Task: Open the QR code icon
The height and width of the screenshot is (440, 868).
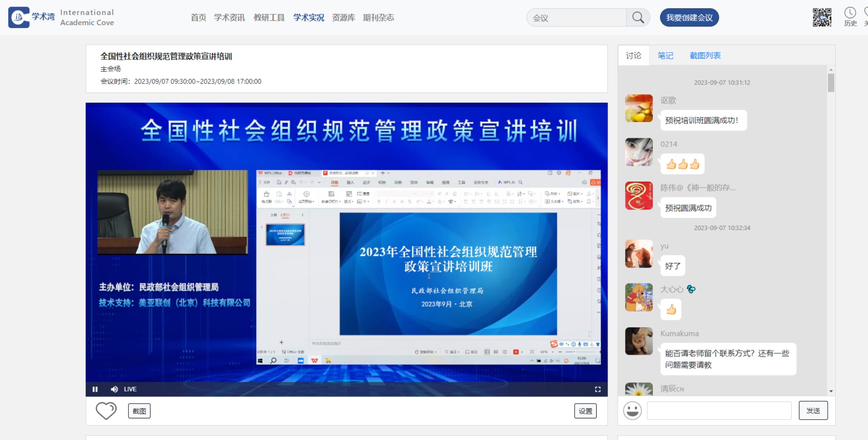Action: tap(822, 18)
